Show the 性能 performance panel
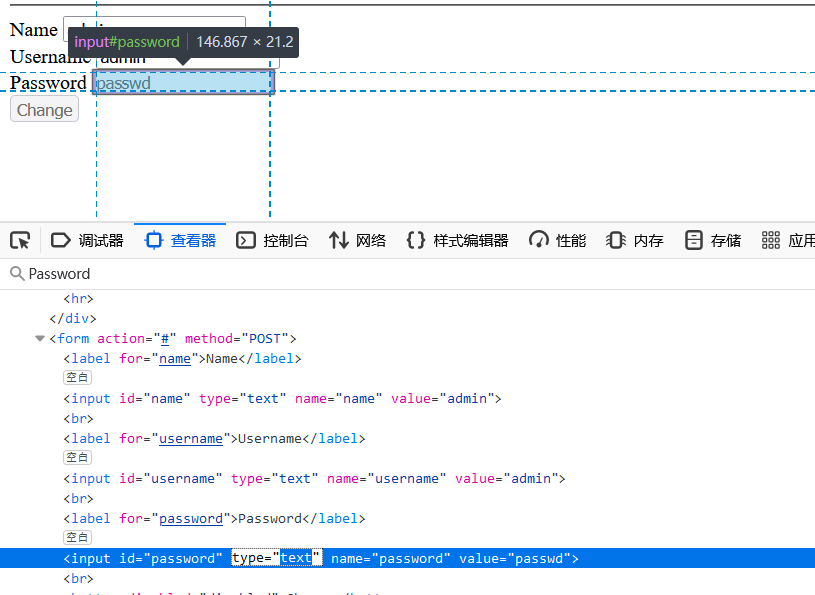The width and height of the screenshot is (815, 595). click(558, 241)
